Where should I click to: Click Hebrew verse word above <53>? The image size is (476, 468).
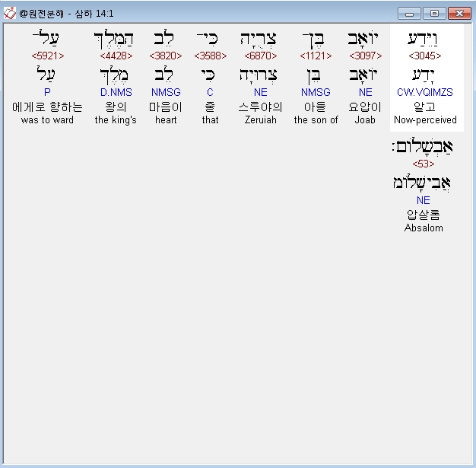point(422,146)
